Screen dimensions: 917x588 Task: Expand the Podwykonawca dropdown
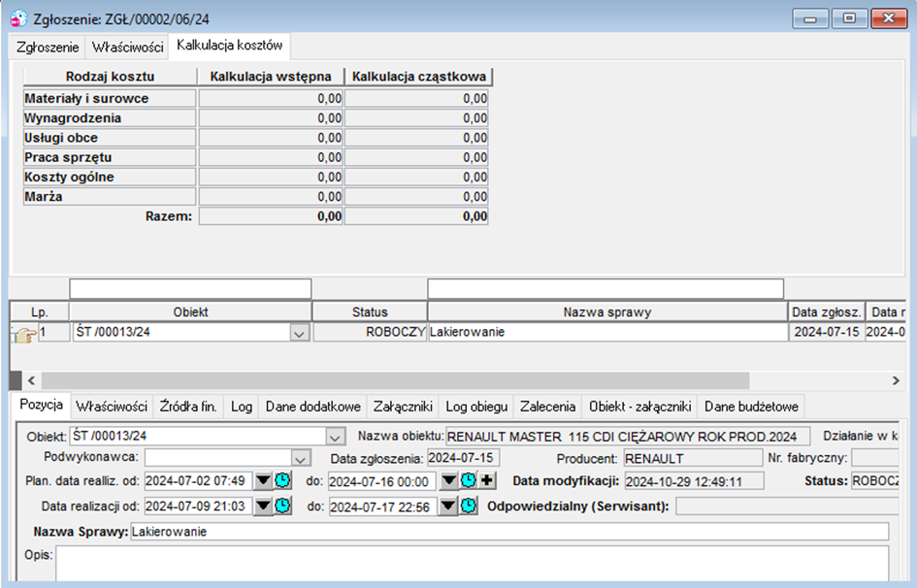coord(300,458)
